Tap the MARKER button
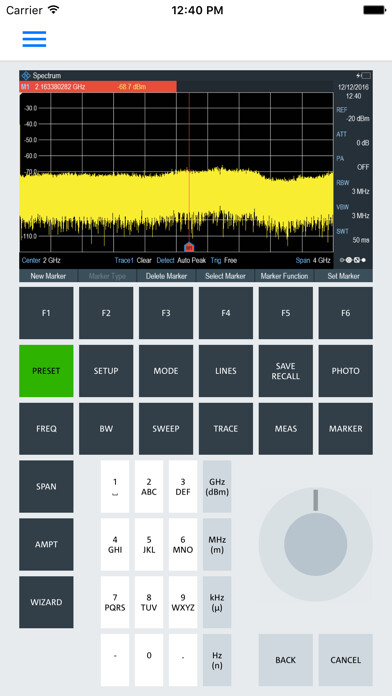This screenshot has width=392, height=696. 346,429
